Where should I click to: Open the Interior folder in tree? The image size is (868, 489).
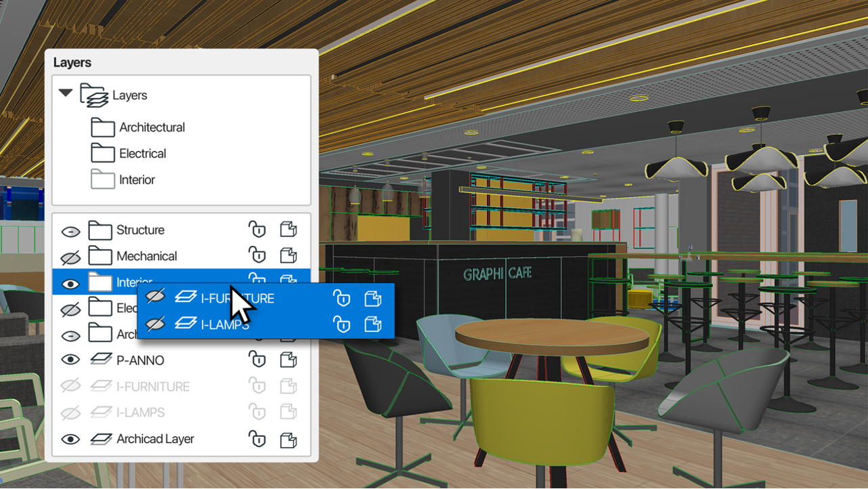click(137, 180)
